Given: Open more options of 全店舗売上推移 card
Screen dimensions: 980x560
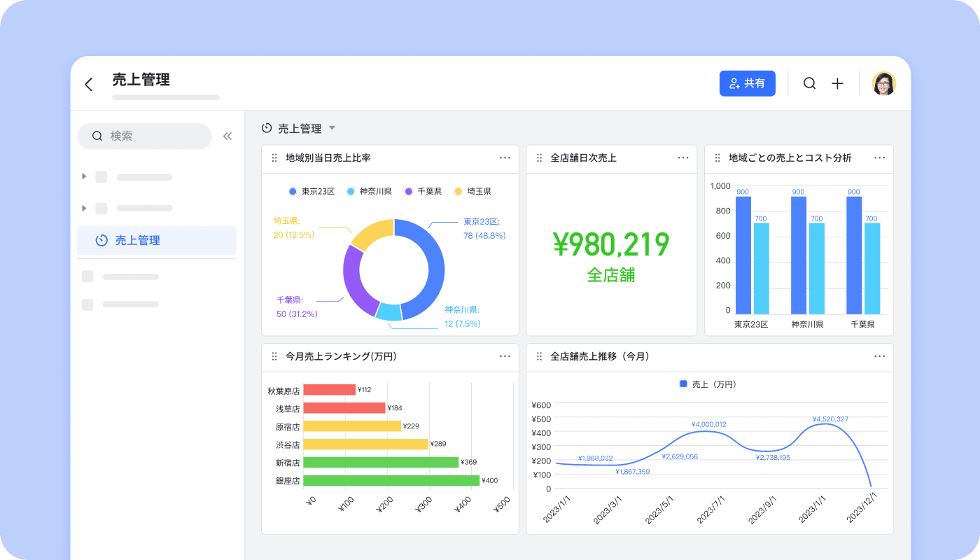Looking at the screenshot, I should (x=880, y=356).
